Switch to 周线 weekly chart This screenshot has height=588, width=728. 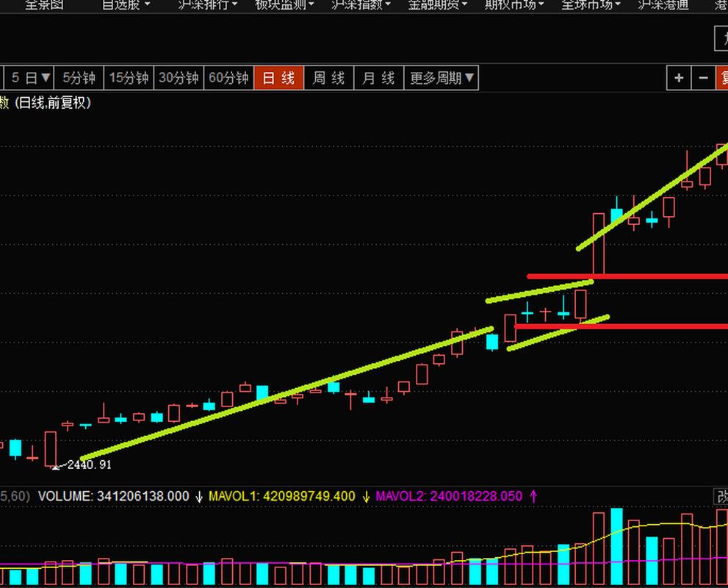tap(328, 78)
